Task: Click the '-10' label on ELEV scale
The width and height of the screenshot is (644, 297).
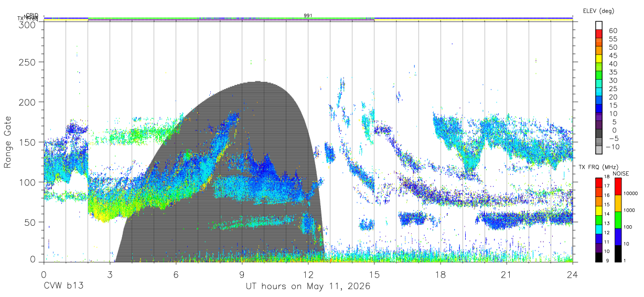Action: pos(614,147)
